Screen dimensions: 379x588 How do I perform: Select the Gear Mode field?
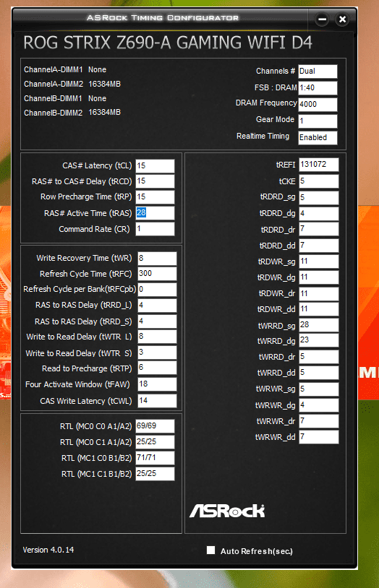coord(318,121)
